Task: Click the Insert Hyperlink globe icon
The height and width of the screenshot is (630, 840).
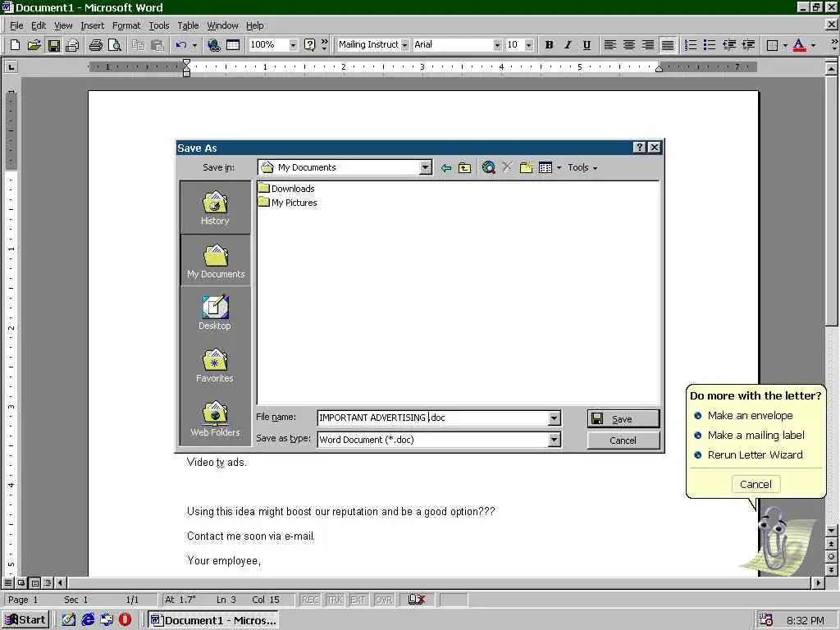Action: point(214,45)
